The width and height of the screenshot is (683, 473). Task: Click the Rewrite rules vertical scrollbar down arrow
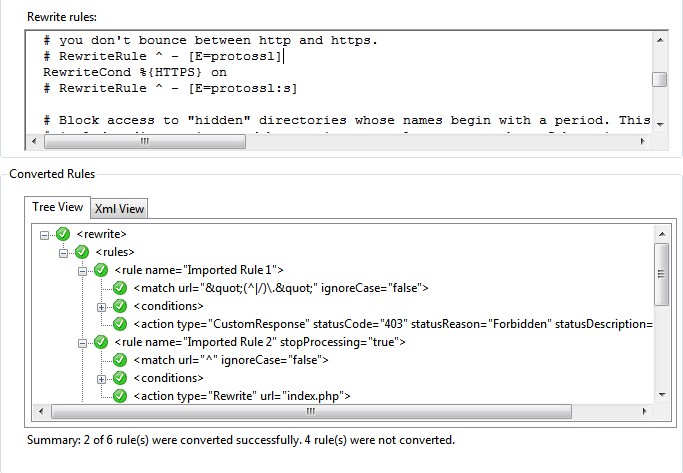tap(660, 123)
